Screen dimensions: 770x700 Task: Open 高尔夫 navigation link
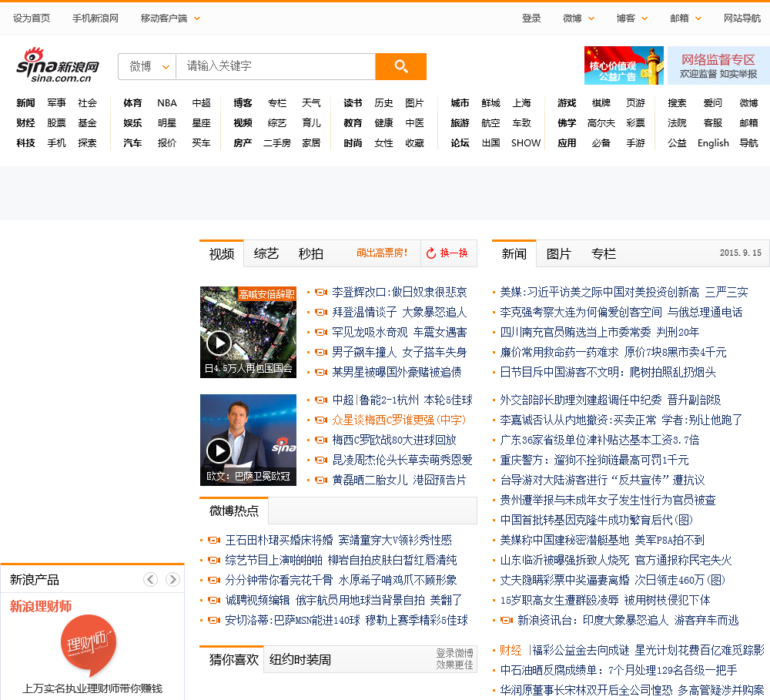point(601,122)
